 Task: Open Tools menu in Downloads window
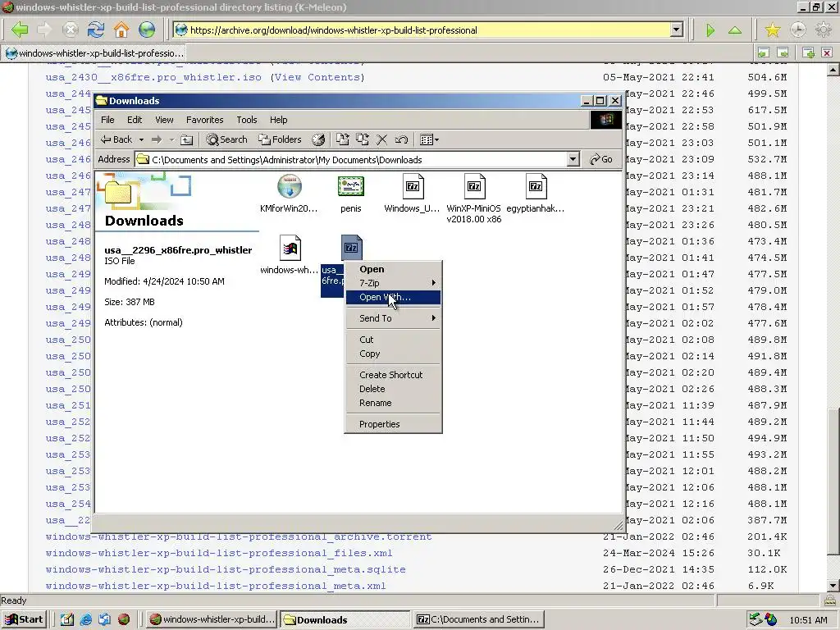[246, 120]
